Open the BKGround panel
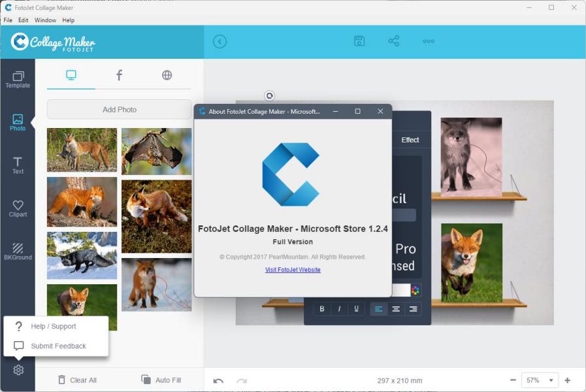586x392 pixels. coord(18,252)
